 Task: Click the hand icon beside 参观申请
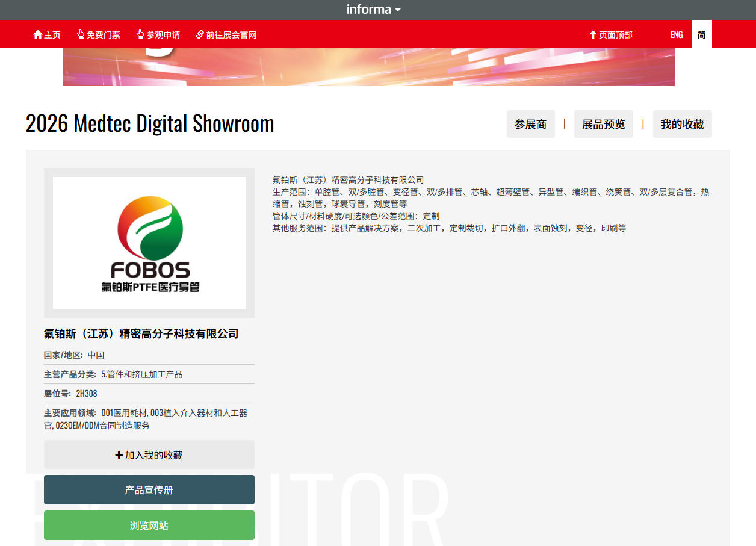pyautogui.click(x=140, y=35)
